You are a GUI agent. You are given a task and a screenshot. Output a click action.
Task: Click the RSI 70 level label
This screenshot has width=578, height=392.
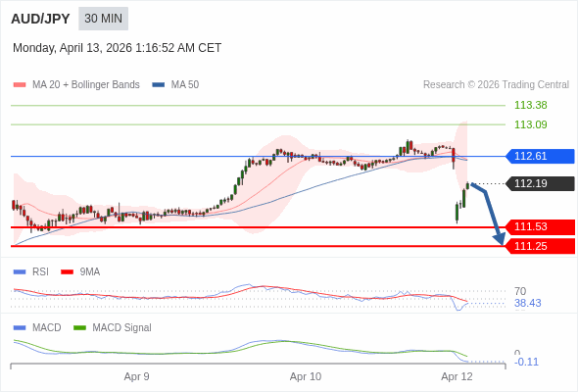click(x=520, y=291)
